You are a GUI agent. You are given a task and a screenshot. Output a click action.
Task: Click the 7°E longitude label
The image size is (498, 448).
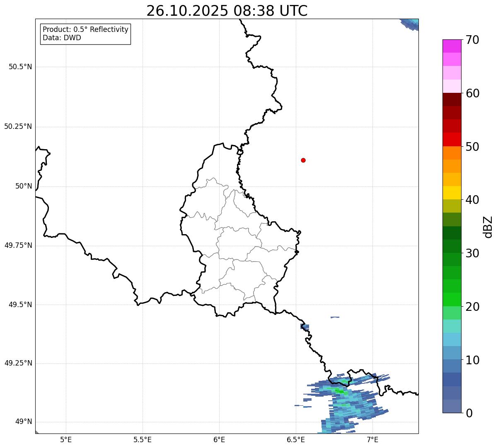[372, 439]
